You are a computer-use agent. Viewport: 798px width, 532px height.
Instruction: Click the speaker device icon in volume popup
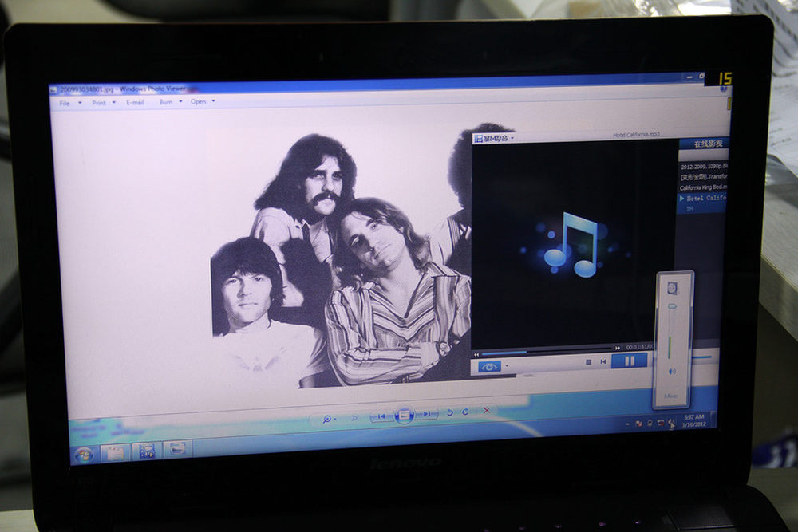[672, 289]
